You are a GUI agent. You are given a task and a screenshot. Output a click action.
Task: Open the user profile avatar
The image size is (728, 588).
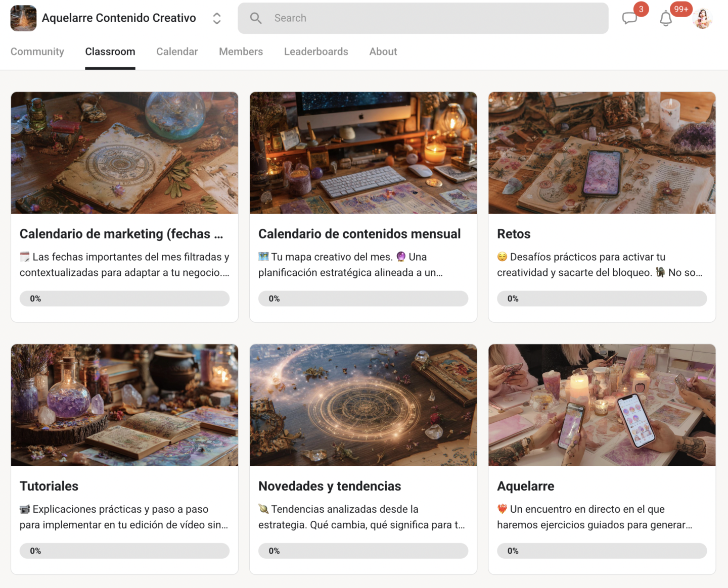tap(702, 19)
